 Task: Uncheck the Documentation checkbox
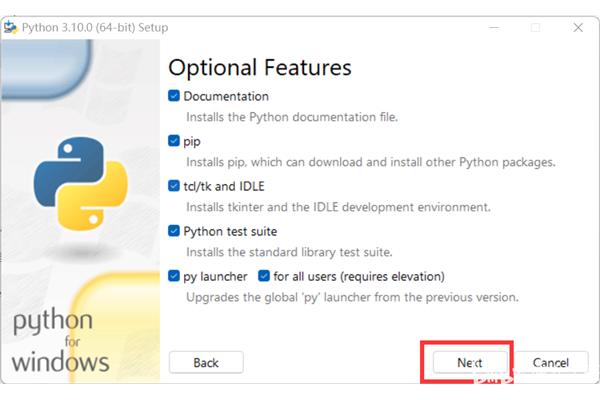pos(174,96)
